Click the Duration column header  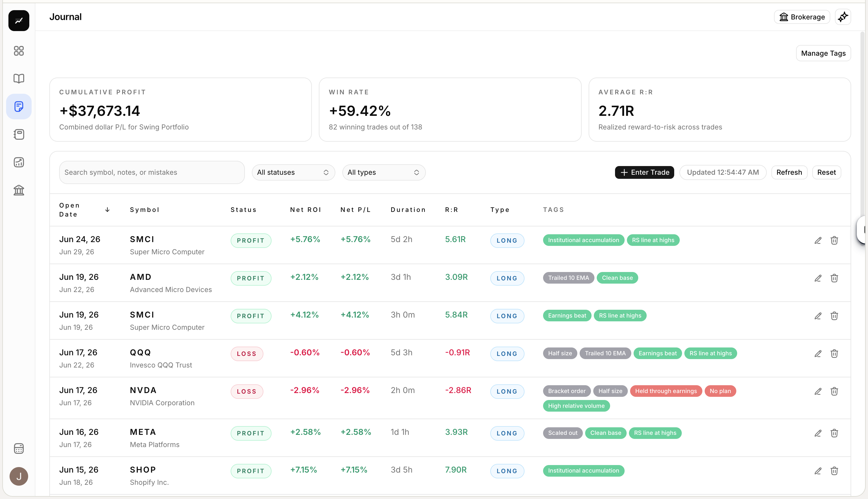(x=408, y=210)
